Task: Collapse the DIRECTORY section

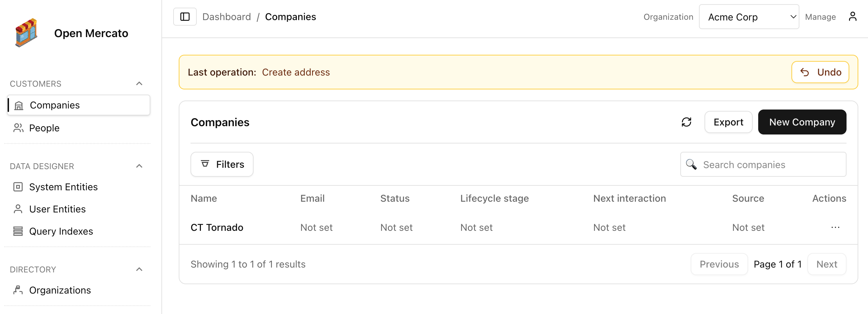Action: (139, 269)
